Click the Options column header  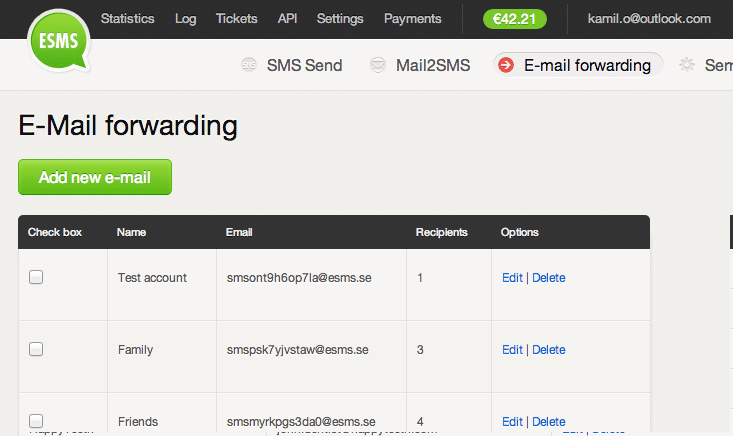pyautogui.click(x=519, y=232)
